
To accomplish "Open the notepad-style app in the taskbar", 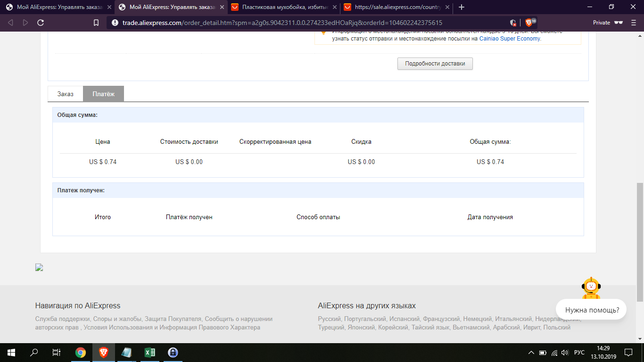I will tap(126, 352).
